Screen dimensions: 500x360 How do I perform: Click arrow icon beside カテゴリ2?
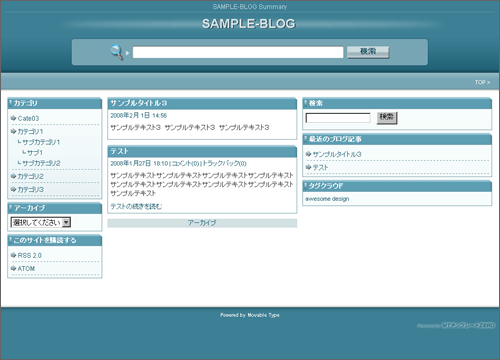pyautogui.click(x=13, y=176)
